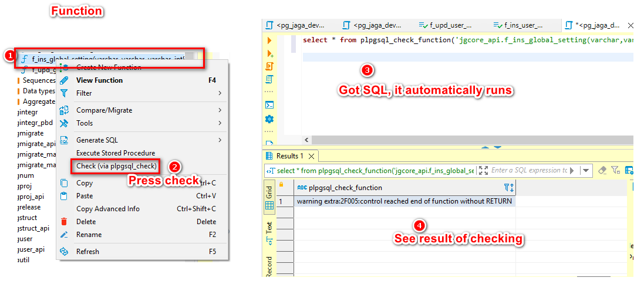
Task: Expand the Generate SQL submenu chevron
Action: (x=220, y=140)
